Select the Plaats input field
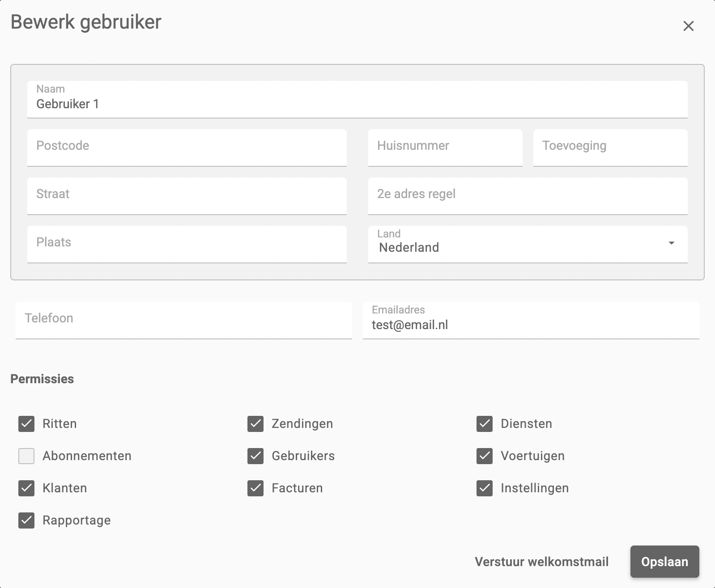 tap(187, 245)
